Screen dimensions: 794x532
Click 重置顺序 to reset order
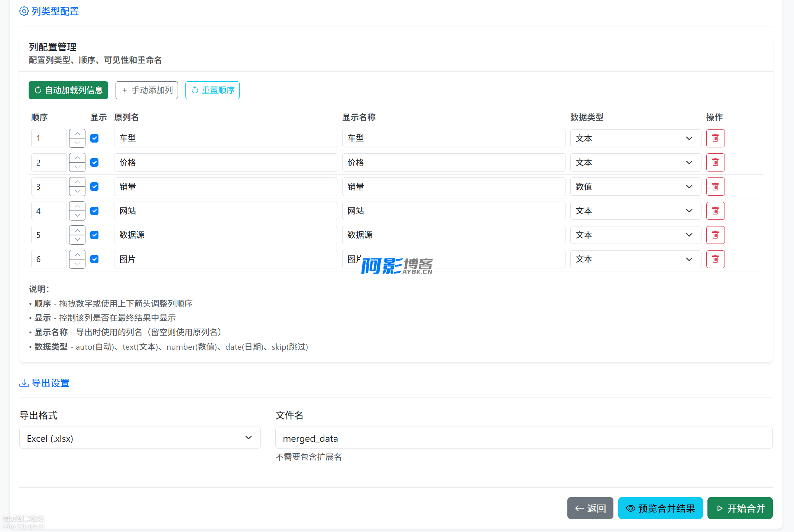pyautogui.click(x=213, y=90)
